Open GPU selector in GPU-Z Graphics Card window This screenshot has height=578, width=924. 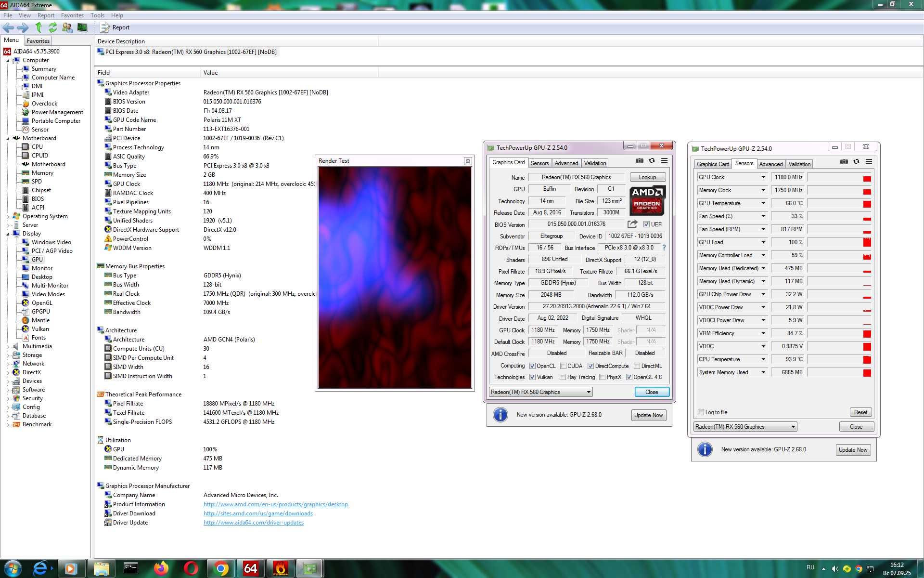pyautogui.click(x=540, y=392)
